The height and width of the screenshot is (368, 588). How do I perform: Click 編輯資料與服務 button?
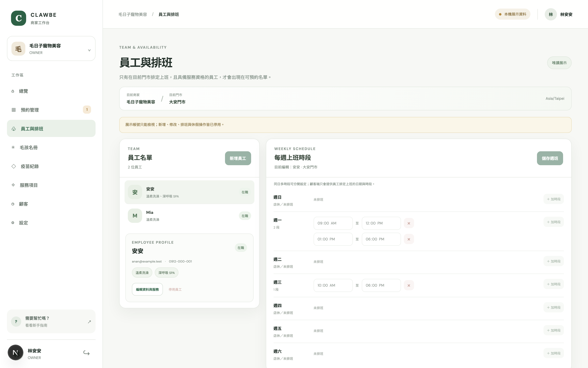[x=147, y=289]
